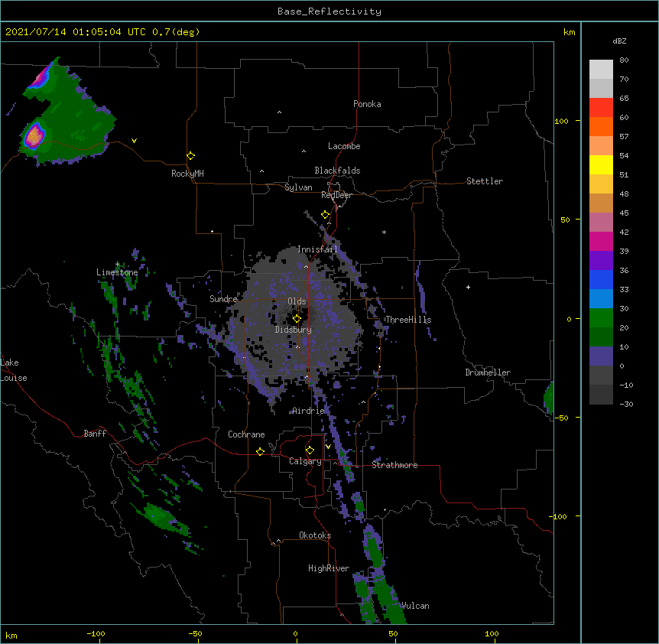This screenshot has height=644, width=659.
Task: Click the orange 57-60 dBZ legend swatch
Action: [601, 126]
